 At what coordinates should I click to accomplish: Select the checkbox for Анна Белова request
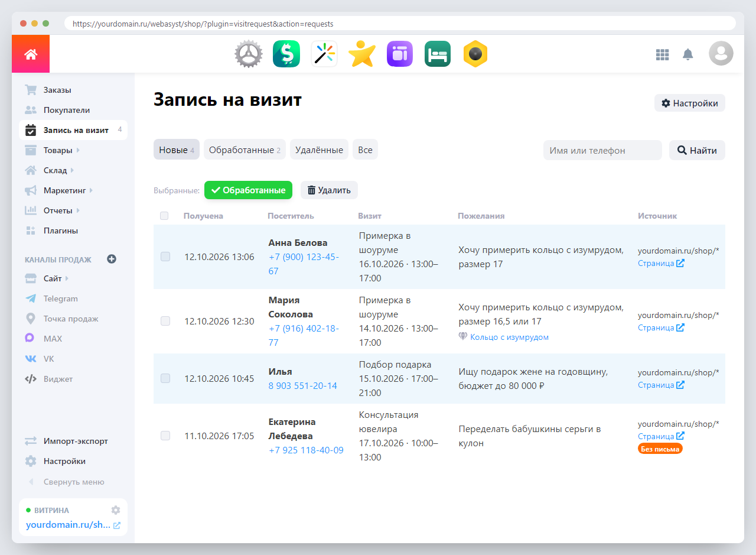pos(165,257)
